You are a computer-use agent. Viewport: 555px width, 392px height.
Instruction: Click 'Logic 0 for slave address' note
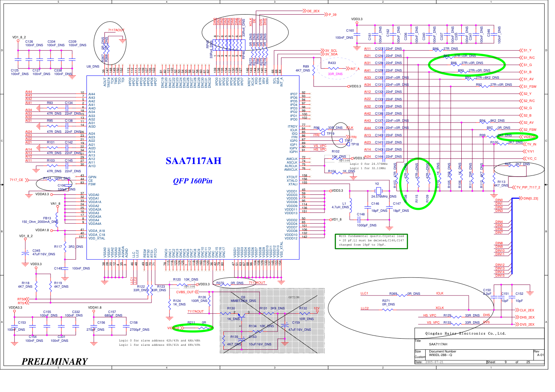159,340
